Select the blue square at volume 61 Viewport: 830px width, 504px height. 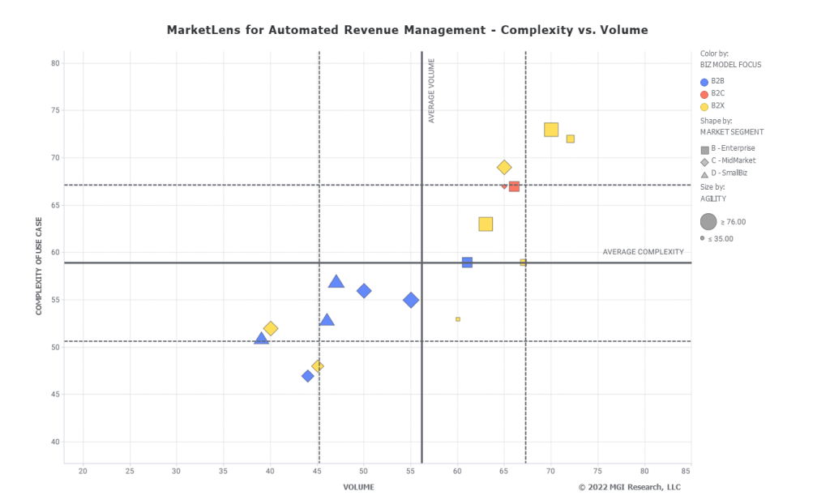(467, 263)
